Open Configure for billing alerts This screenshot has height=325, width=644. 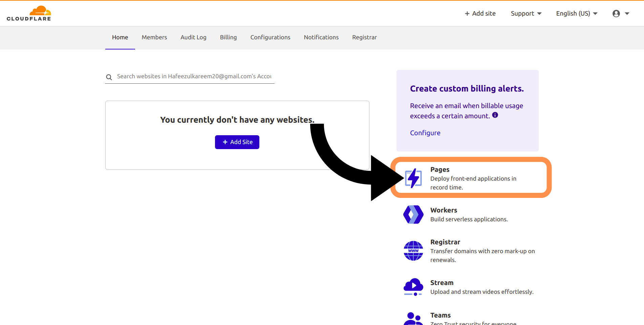coord(425,133)
